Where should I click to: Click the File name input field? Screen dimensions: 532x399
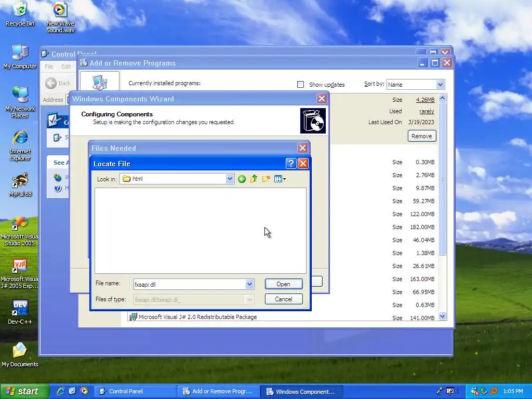tap(189, 284)
